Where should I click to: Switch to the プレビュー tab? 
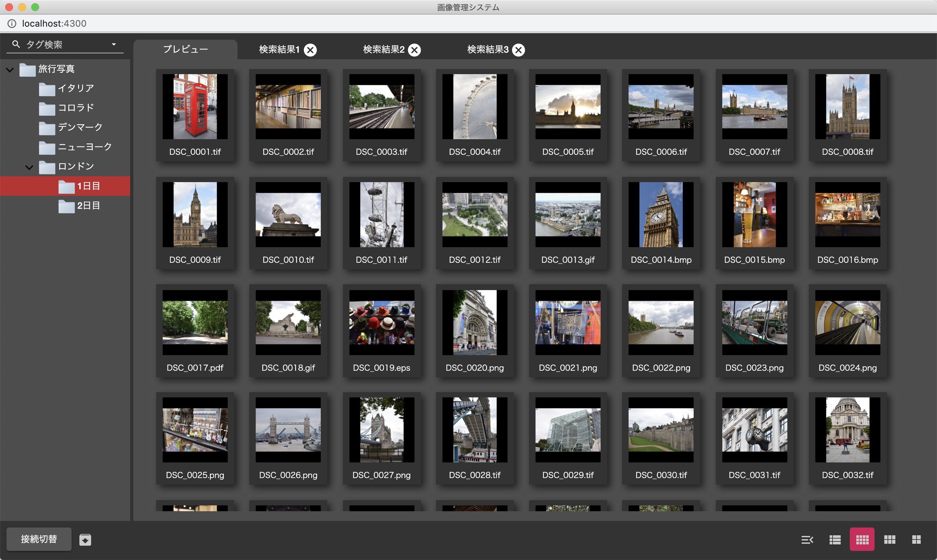(x=185, y=49)
